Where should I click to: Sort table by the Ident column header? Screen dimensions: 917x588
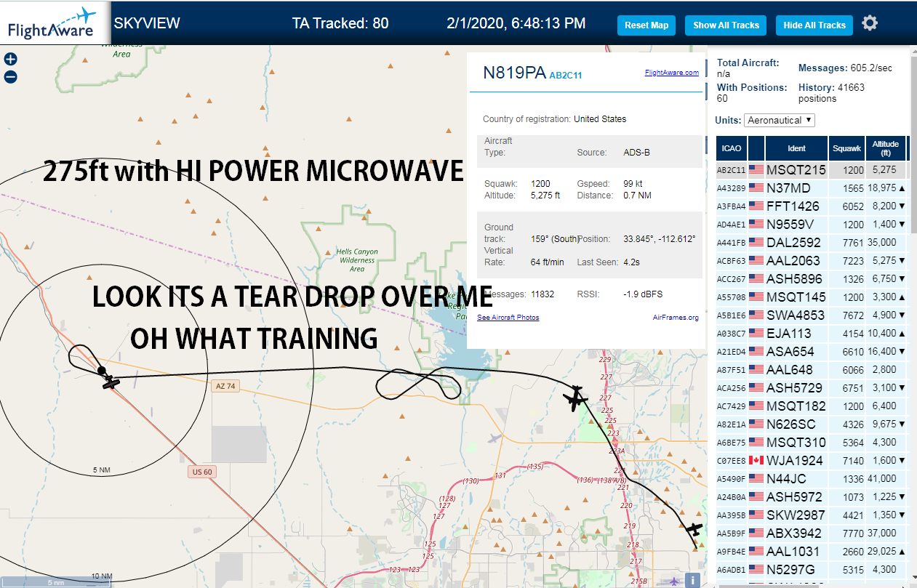796,148
